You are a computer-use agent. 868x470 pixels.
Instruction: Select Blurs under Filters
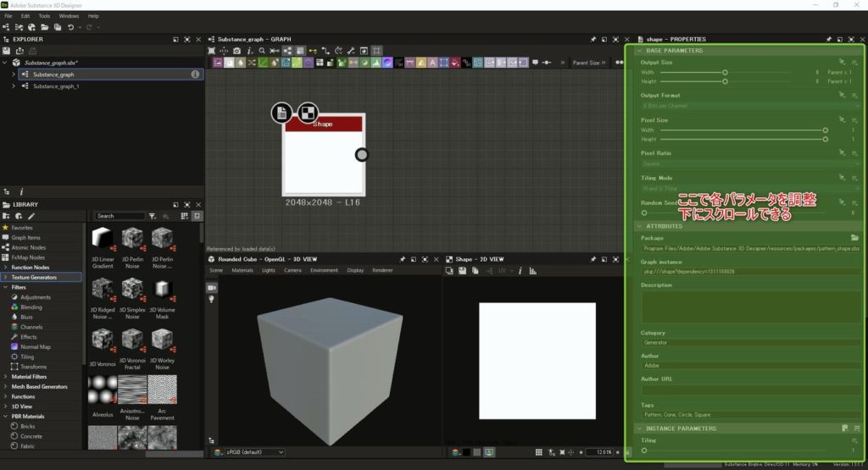point(26,318)
